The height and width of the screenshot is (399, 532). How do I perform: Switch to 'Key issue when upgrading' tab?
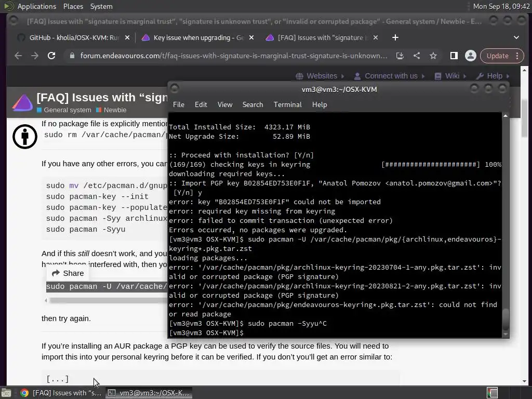click(x=198, y=37)
